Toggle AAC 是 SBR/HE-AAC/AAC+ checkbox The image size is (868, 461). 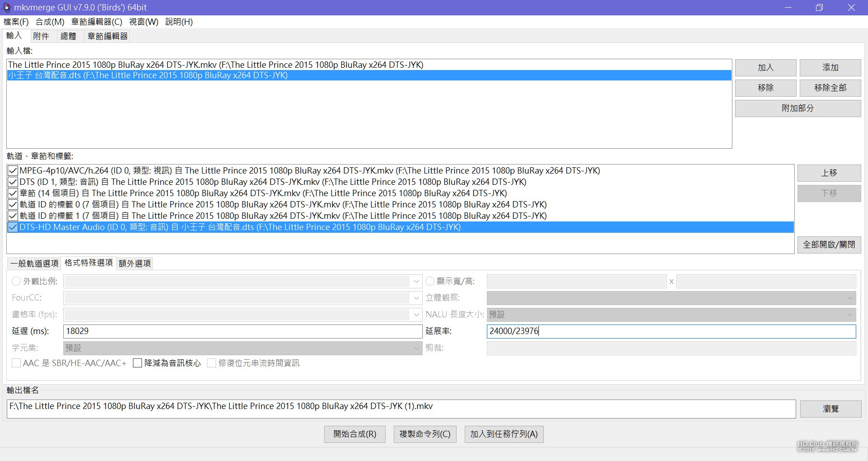[x=16, y=363]
